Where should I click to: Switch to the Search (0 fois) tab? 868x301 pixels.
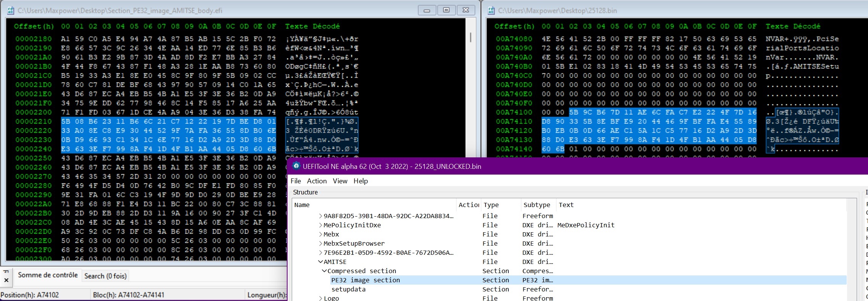point(105,276)
